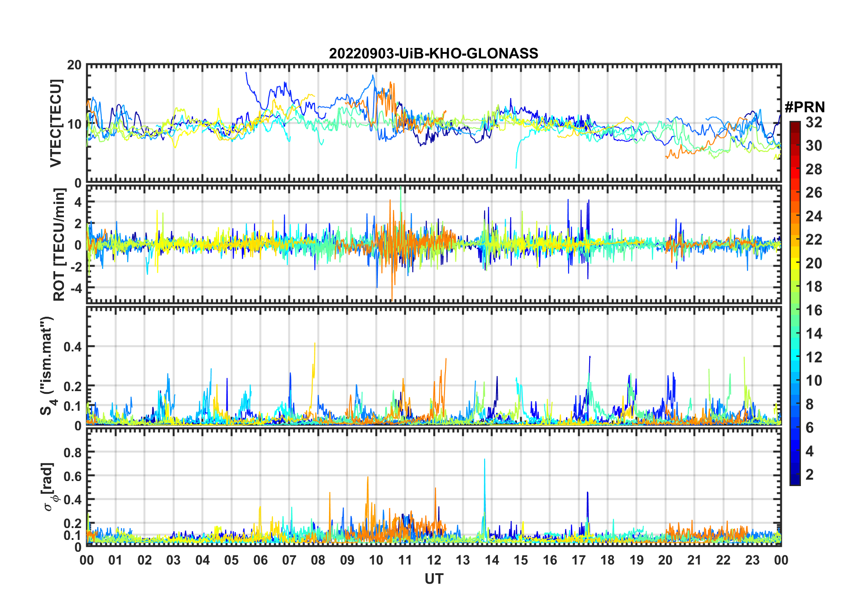Screen dimensions: 868x607
Task: Click the PRN colorbar gradient strip
Action: [x=795, y=303]
